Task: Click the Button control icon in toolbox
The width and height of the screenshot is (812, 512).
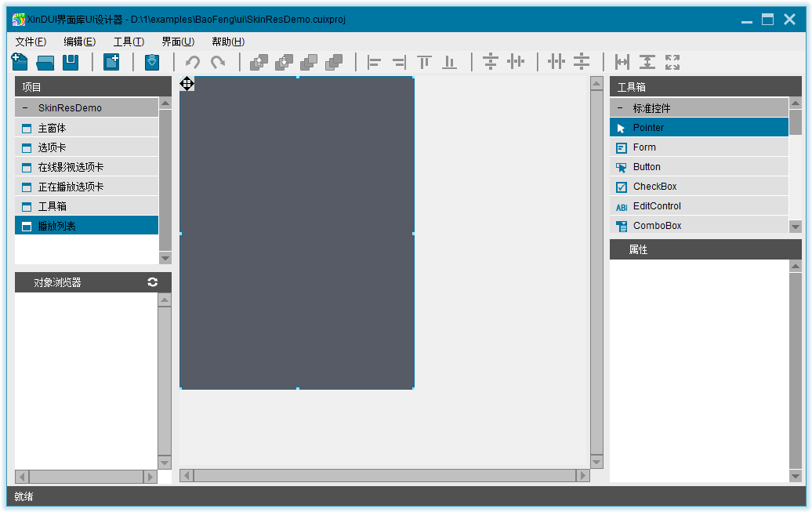Action: [x=622, y=167]
